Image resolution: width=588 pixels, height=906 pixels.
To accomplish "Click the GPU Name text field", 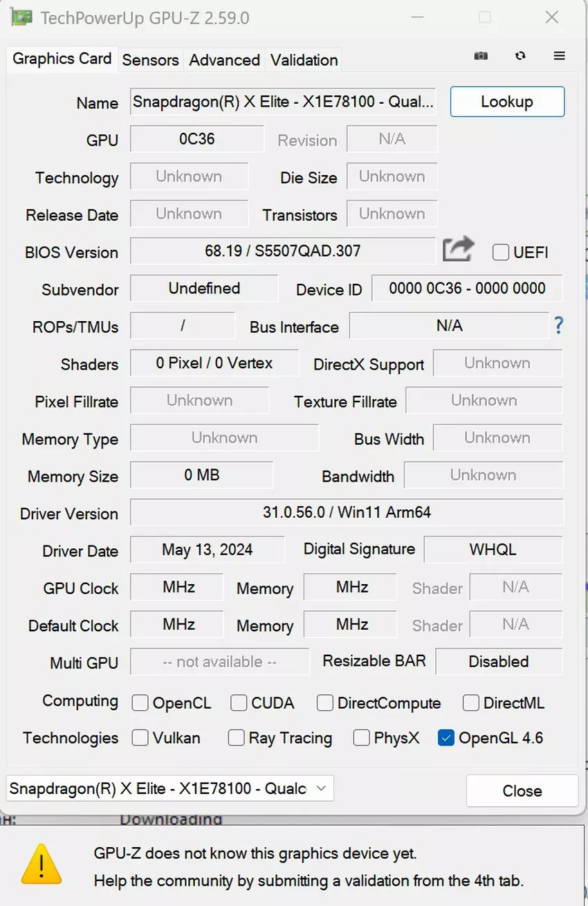I will 283,102.
